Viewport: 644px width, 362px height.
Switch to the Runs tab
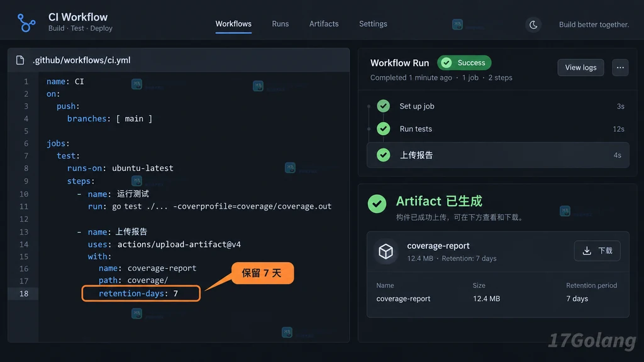click(280, 24)
